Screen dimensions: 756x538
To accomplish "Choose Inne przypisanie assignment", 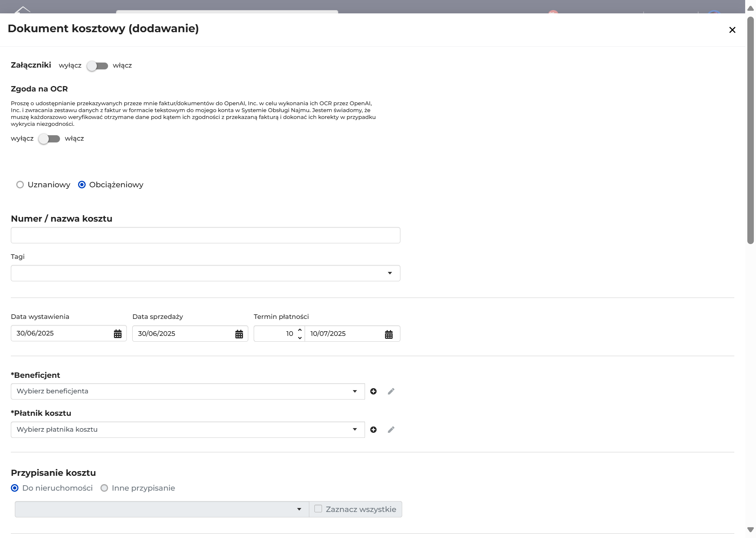I will 104,488.
